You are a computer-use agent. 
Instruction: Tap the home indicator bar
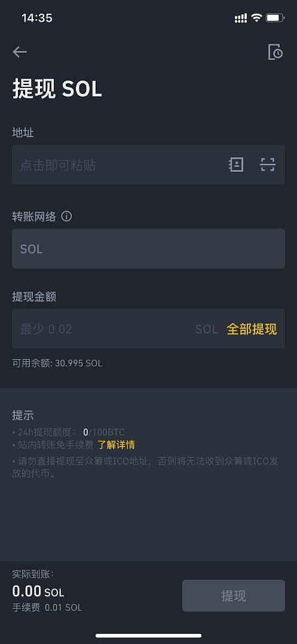(x=148, y=636)
